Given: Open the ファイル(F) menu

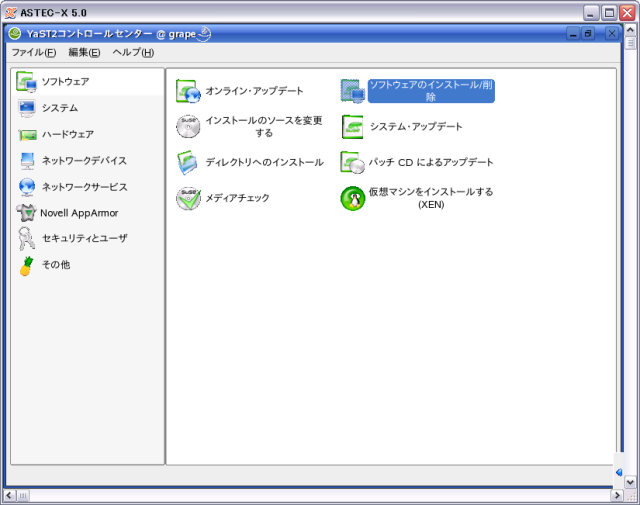Looking at the screenshot, I should click(33, 52).
